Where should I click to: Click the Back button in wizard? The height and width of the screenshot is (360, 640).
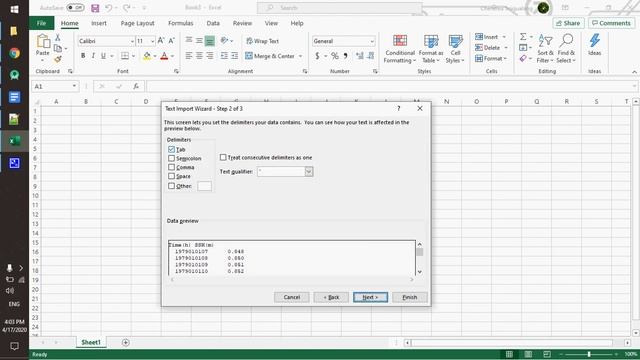pyautogui.click(x=331, y=297)
